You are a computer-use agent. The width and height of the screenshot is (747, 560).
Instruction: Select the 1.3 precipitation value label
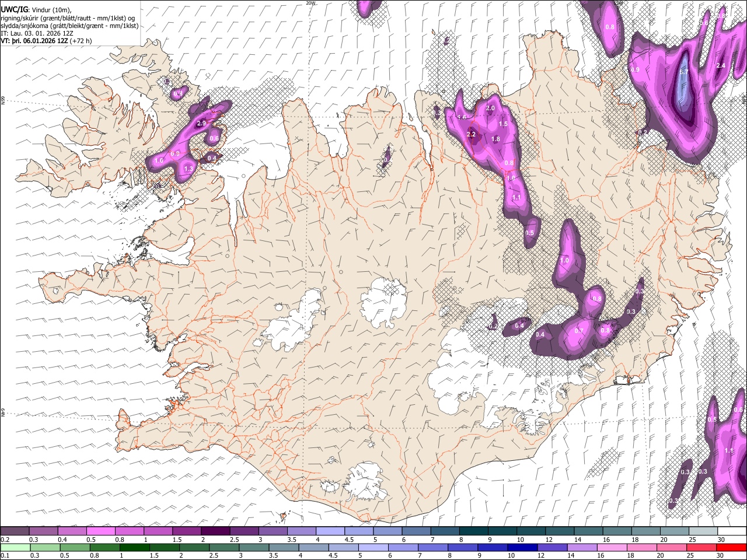189,169
